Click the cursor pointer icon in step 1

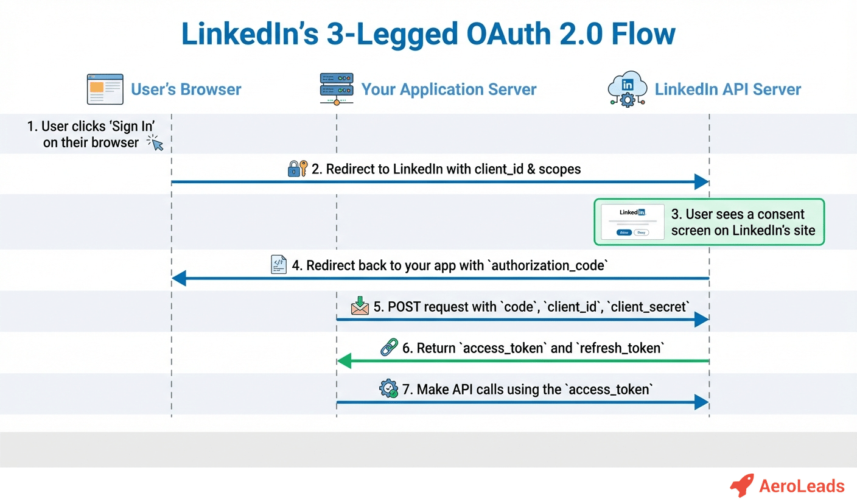coord(155,143)
